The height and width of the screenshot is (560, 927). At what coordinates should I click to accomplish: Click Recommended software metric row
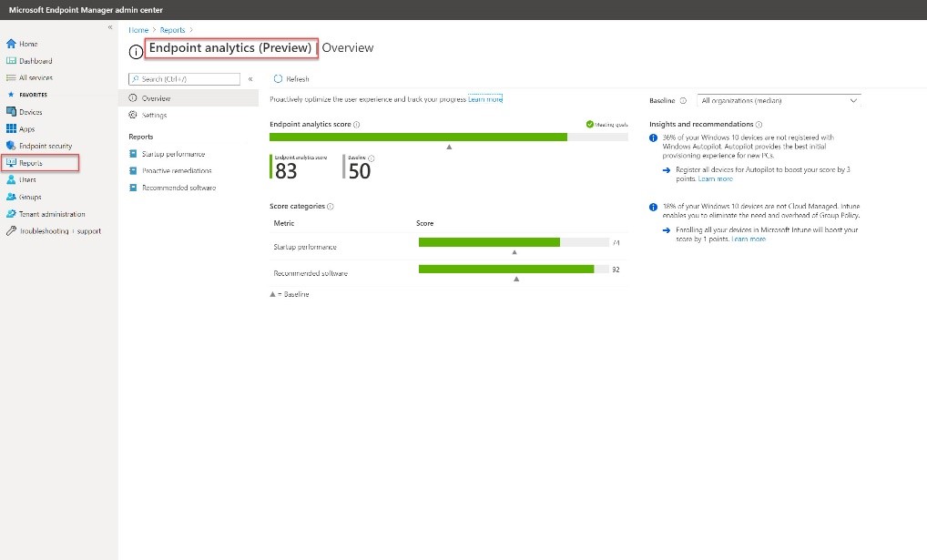(447, 273)
